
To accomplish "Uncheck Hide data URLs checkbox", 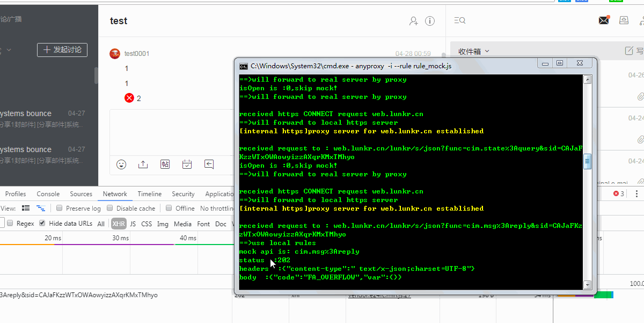I will 42,223.
